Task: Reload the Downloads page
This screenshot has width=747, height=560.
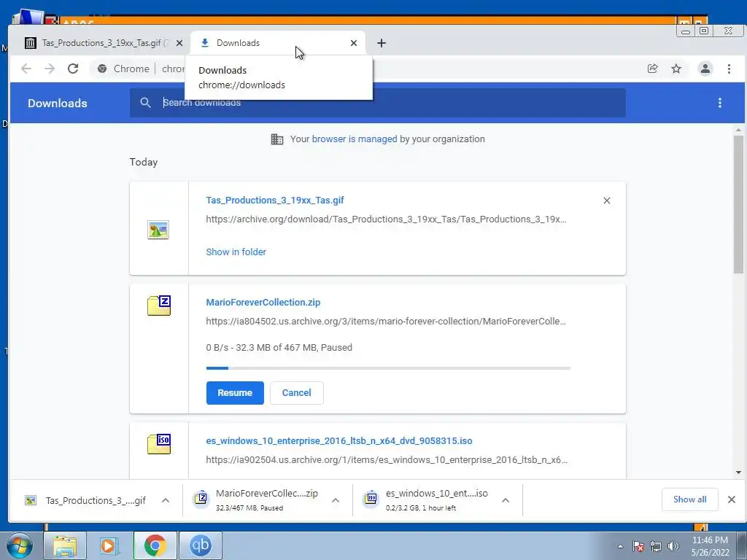Action: [x=73, y=69]
